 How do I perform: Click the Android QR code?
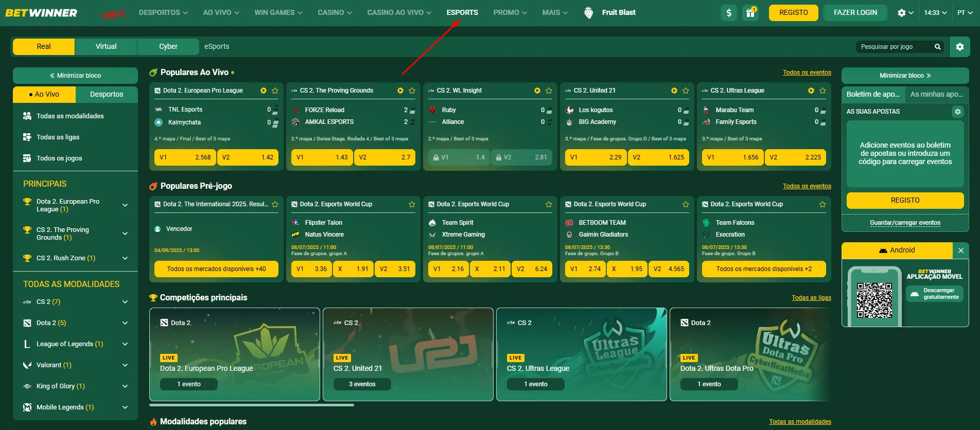874,300
